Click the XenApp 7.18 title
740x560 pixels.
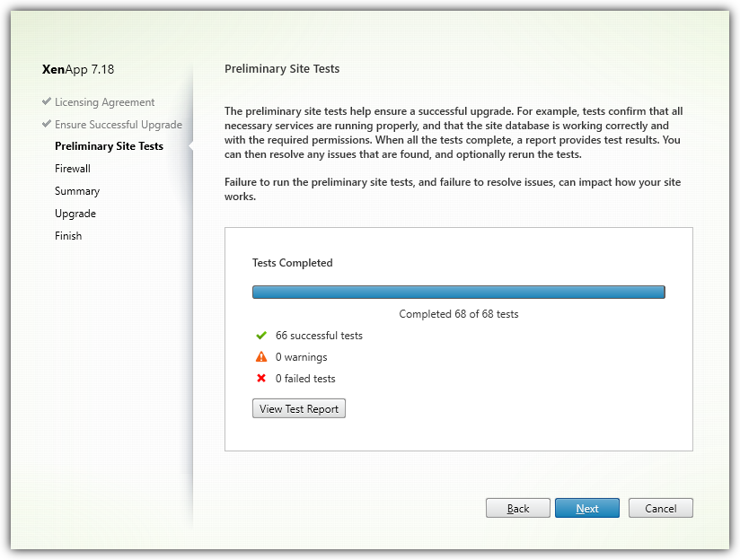pos(78,69)
